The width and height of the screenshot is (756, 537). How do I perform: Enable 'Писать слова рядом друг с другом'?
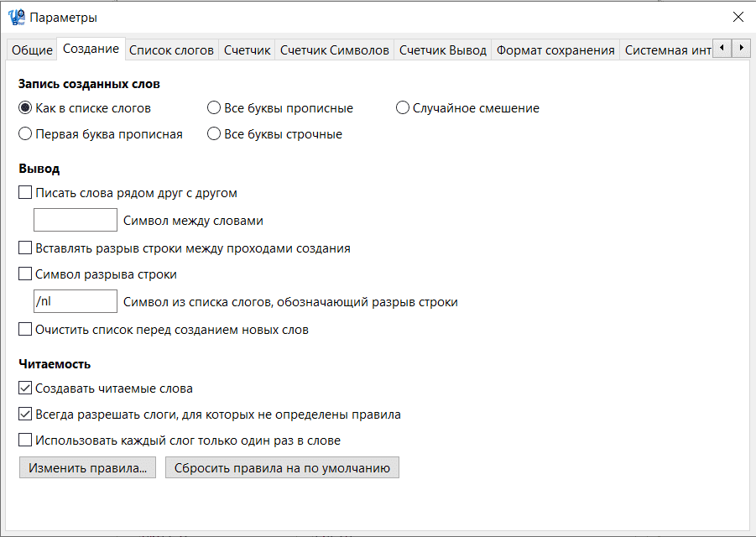click(x=26, y=193)
